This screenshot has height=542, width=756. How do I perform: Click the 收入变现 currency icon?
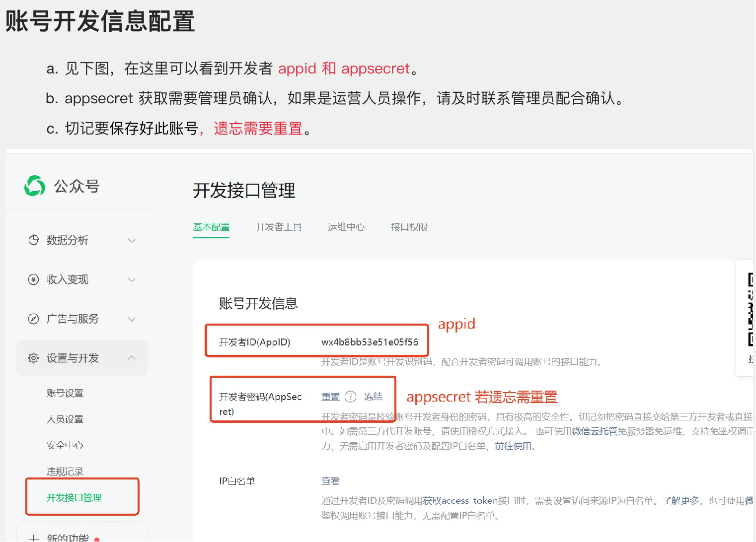[x=33, y=279]
